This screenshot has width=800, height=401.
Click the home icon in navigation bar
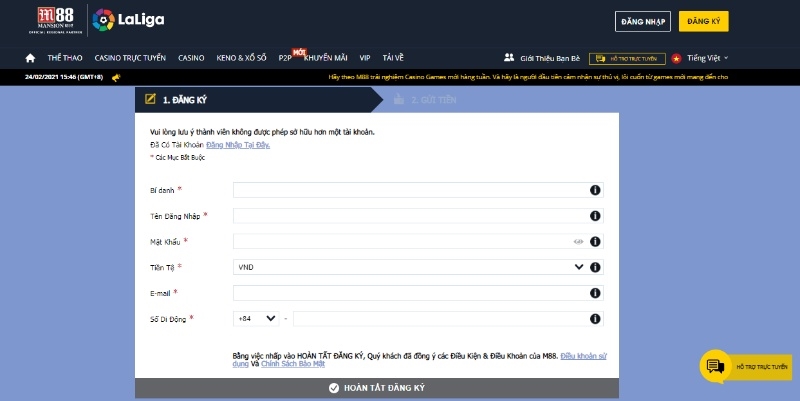tap(30, 58)
